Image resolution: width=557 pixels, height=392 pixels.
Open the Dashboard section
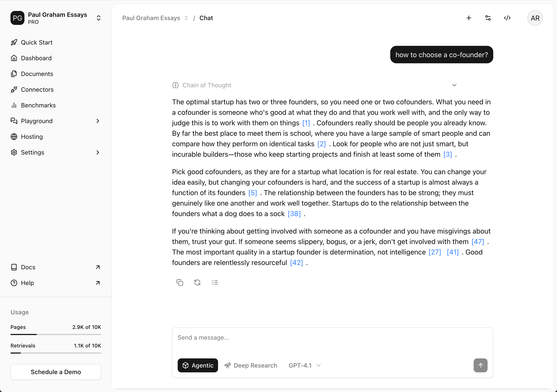tap(36, 58)
